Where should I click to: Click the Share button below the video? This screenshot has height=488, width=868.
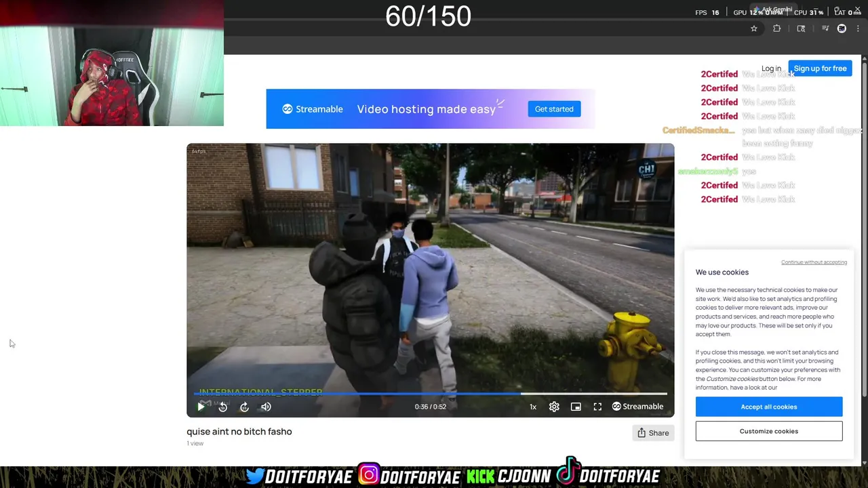[x=653, y=433]
